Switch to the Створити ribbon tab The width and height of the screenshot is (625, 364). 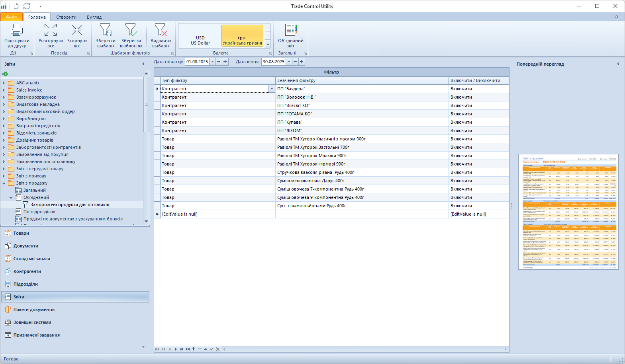coord(66,17)
